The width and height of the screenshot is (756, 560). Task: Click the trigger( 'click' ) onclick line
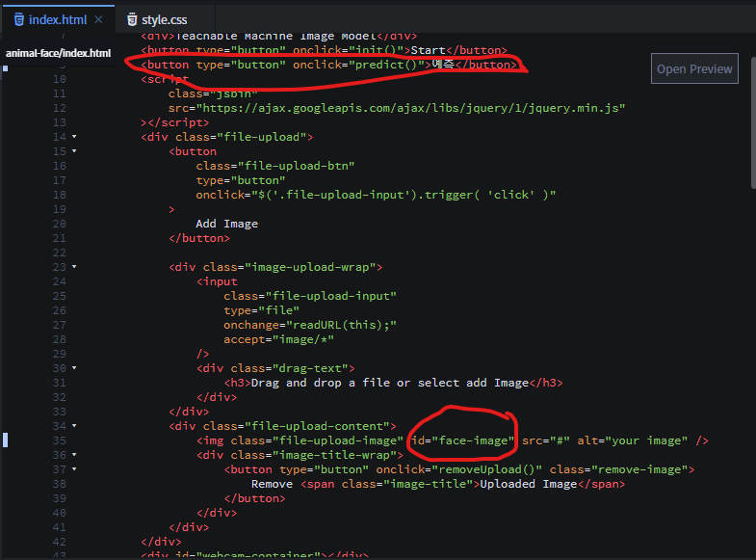click(x=376, y=195)
